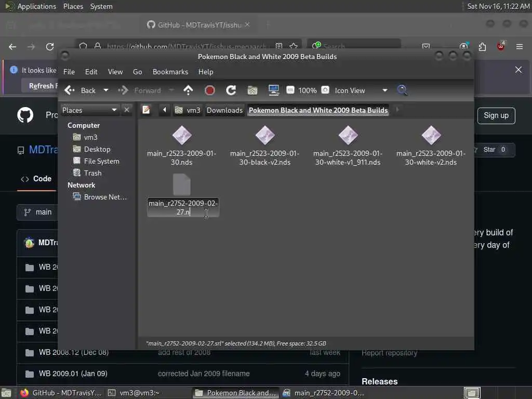Viewport: 532px width, 399px height.
Task: Reset zoom by clicking 100% label
Action: [308, 90]
